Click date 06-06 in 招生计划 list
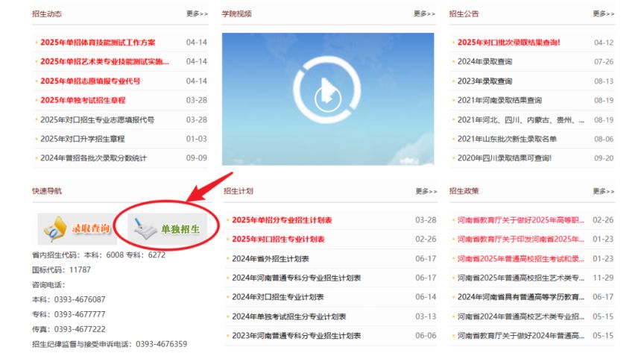Screen dimensions: 644x359 [426, 336]
